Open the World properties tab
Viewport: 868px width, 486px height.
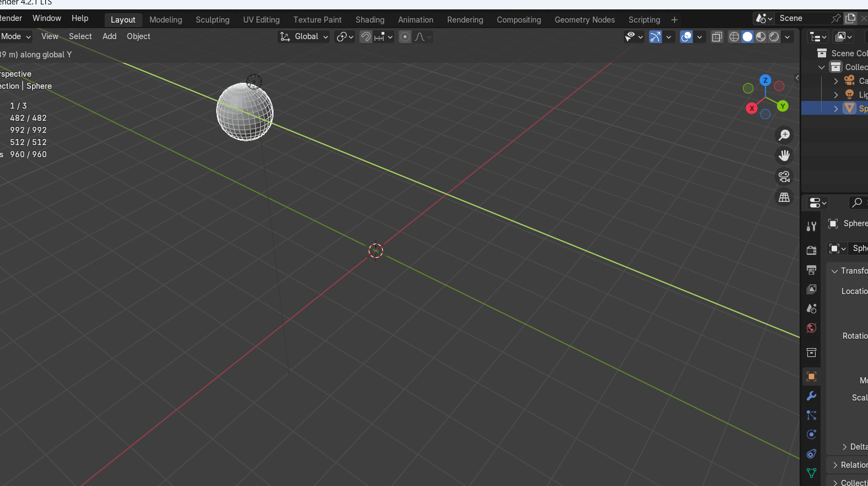811,328
